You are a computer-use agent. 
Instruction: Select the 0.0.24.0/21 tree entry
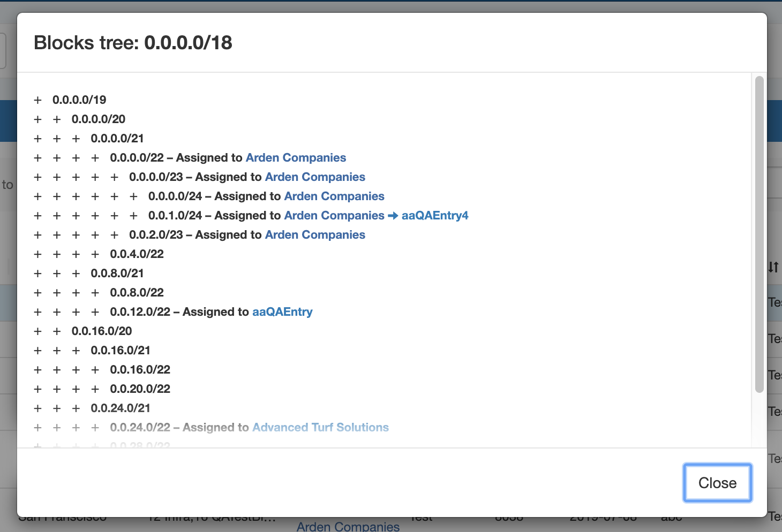pyautogui.click(x=121, y=408)
